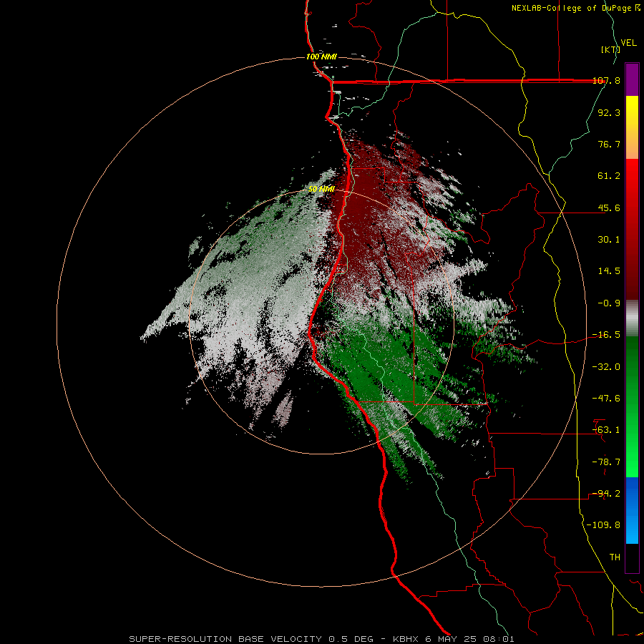Click the 61.2 value on the velocity scale

tap(609, 176)
